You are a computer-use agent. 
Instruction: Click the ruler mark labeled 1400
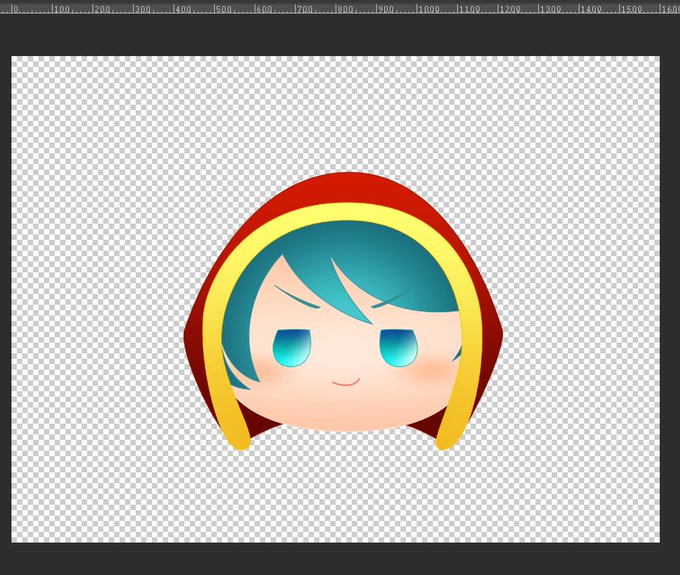click(x=588, y=8)
